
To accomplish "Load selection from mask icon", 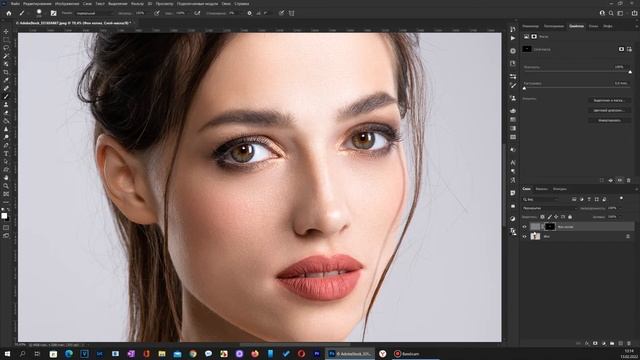I will [602, 180].
